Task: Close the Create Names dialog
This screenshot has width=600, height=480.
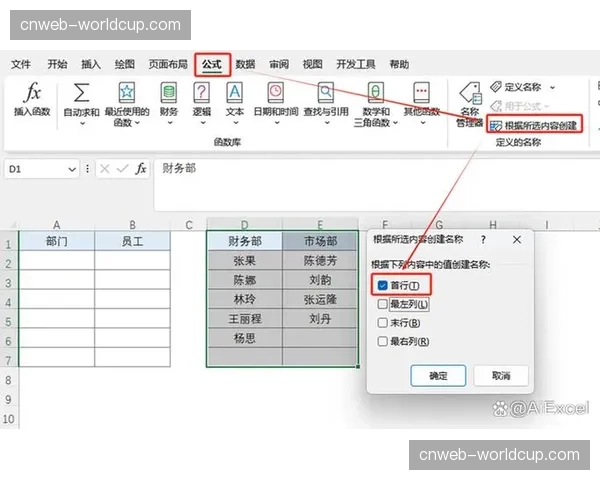Action: (x=517, y=240)
